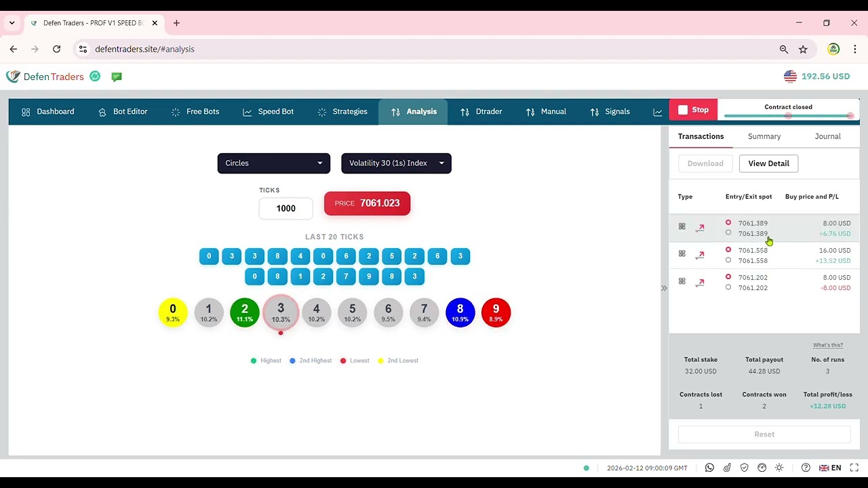
Task: Switch to the Journal tab
Action: (x=827, y=136)
